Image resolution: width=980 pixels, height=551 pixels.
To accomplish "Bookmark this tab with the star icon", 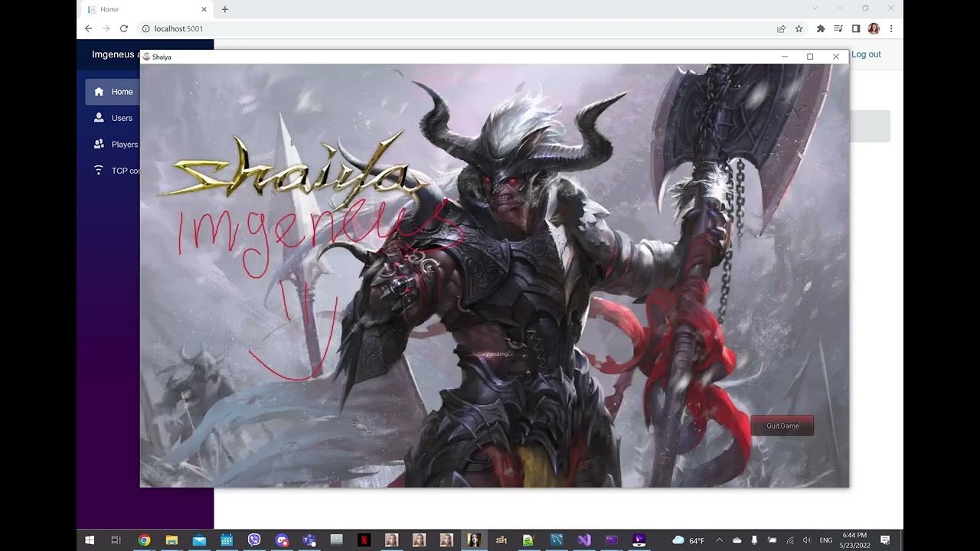I will (x=799, y=28).
